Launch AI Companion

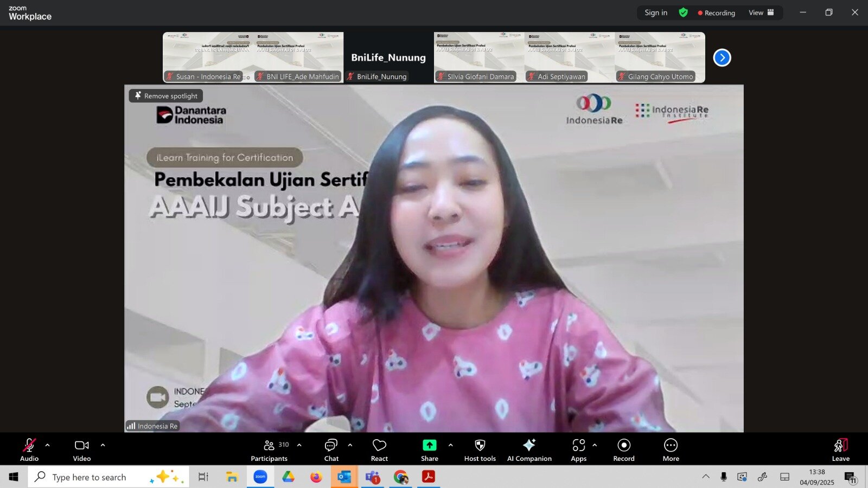pyautogui.click(x=529, y=450)
